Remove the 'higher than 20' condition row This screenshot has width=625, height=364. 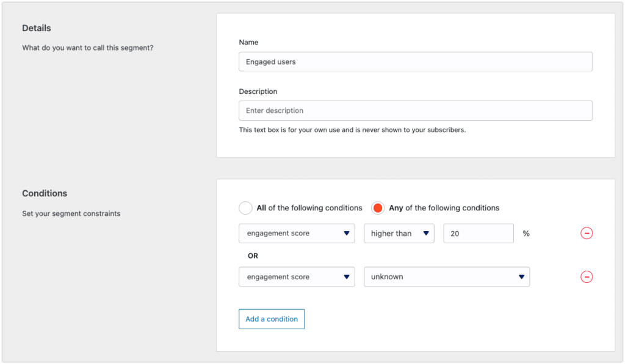pyautogui.click(x=587, y=234)
